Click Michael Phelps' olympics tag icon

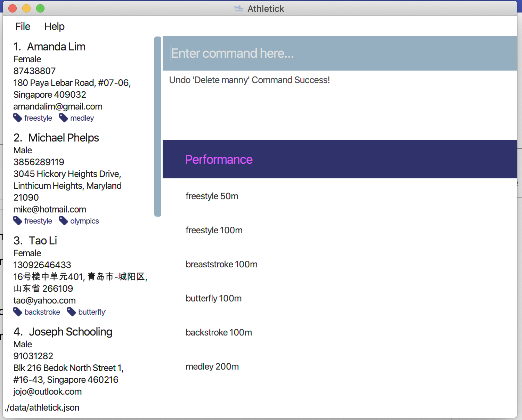64,221
